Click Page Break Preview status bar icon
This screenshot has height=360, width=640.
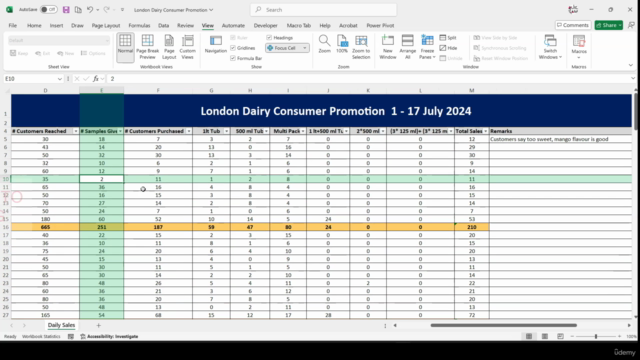(x=560, y=336)
